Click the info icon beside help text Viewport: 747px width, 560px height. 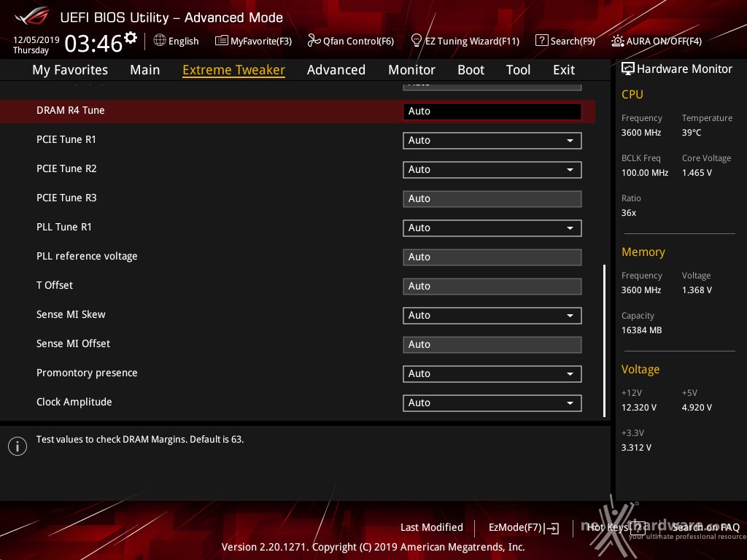tap(18, 446)
